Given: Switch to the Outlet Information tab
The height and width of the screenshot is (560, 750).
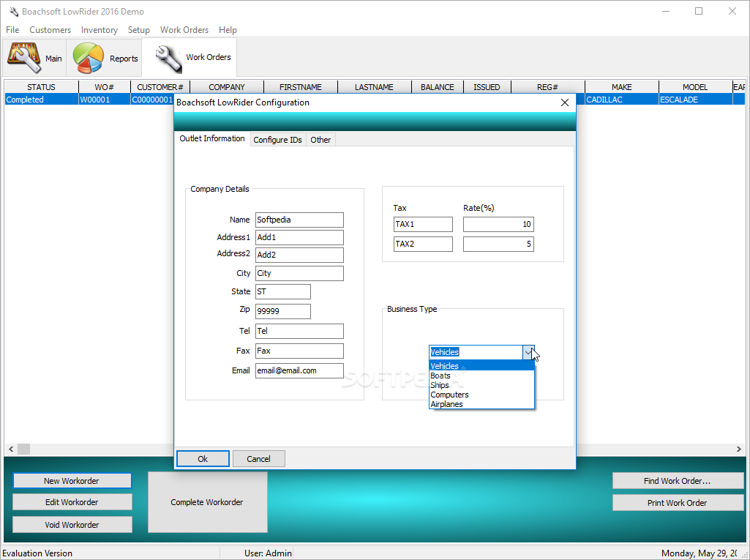Looking at the screenshot, I should click(x=212, y=138).
